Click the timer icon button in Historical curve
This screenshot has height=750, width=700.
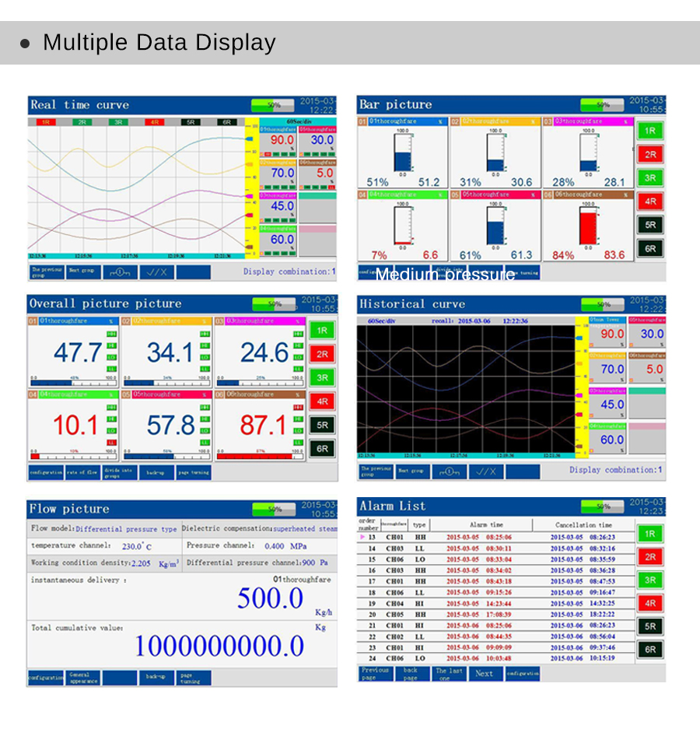[x=449, y=471]
